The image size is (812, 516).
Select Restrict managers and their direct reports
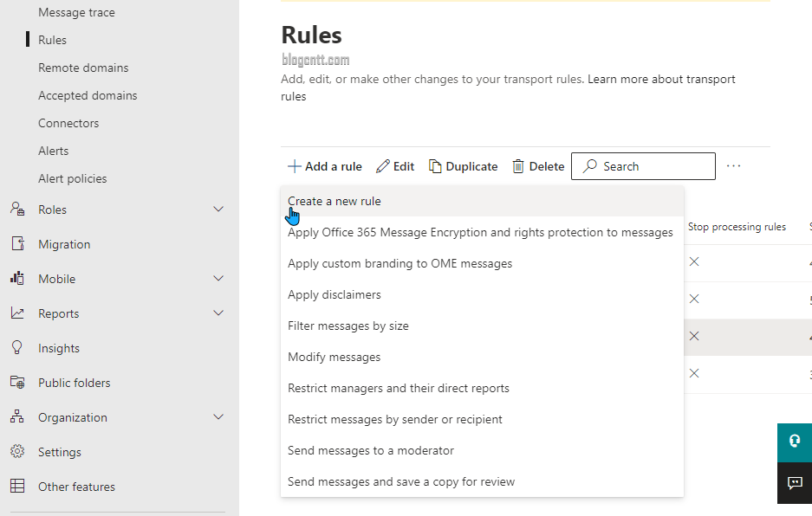click(x=482, y=388)
